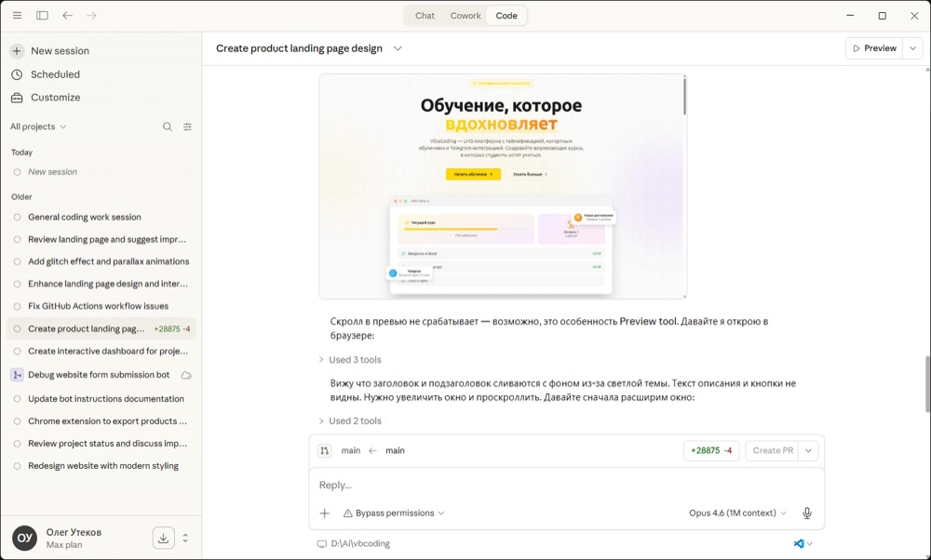Open Update bot instructions documentation
The width and height of the screenshot is (931, 560).
click(x=101, y=399)
